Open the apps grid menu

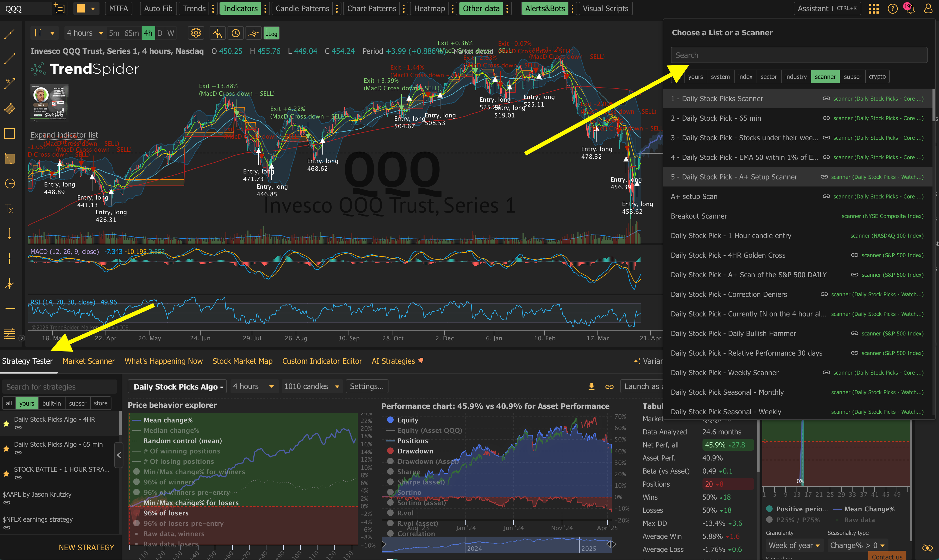[x=874, y=9]
